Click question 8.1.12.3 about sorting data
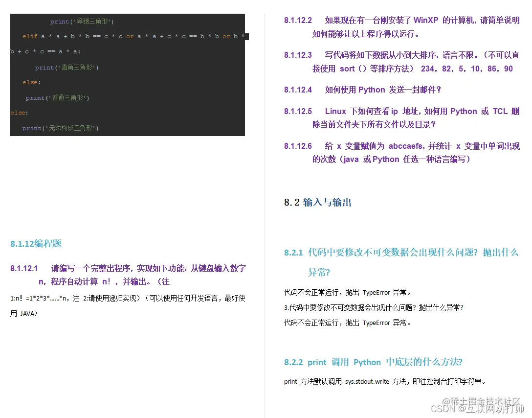 pos(402,62)
